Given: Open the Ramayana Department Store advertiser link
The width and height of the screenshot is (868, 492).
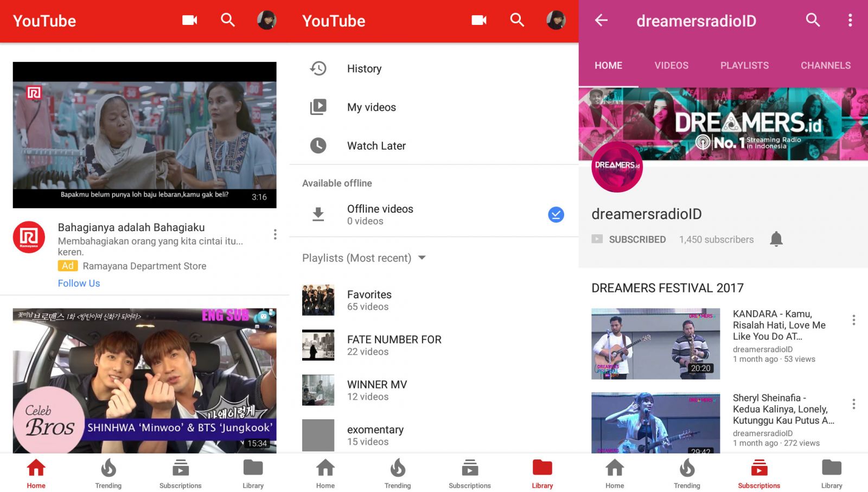Looking at the screenshot, I should pyautogui.click(x=144, y=266).
